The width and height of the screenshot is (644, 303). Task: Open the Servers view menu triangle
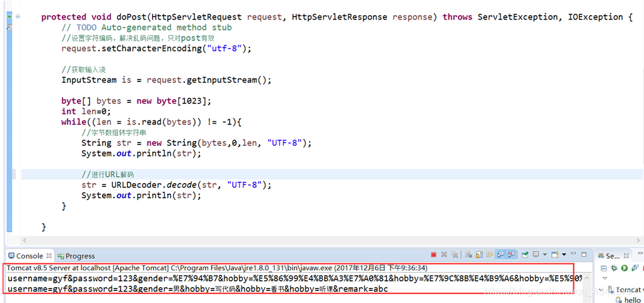coord(605,278)
